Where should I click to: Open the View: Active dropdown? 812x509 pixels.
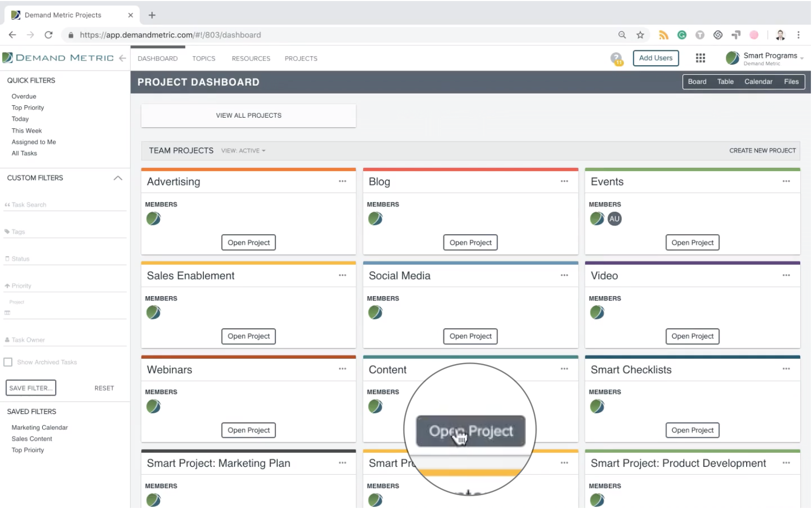pyautogui.click(x=243, y=151)
